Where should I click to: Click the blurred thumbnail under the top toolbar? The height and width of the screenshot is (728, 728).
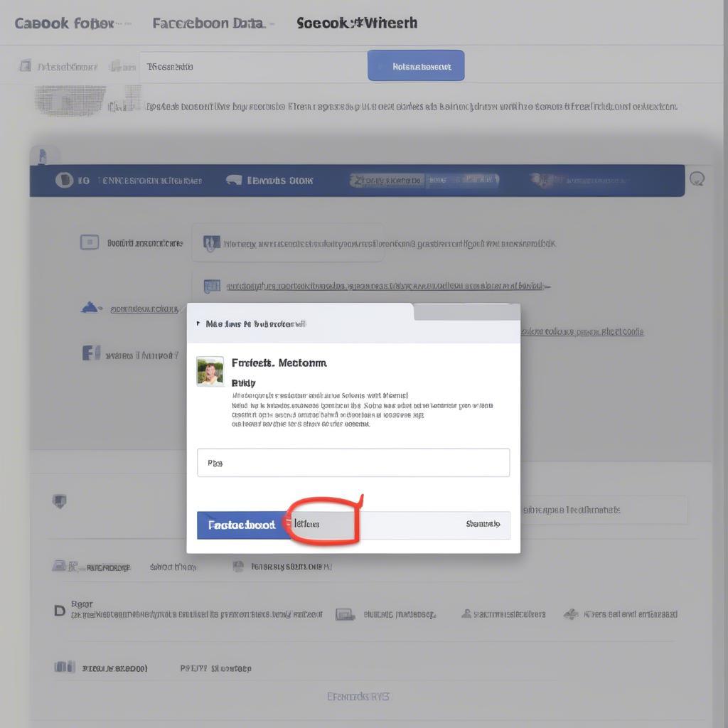tap(69, 100)
